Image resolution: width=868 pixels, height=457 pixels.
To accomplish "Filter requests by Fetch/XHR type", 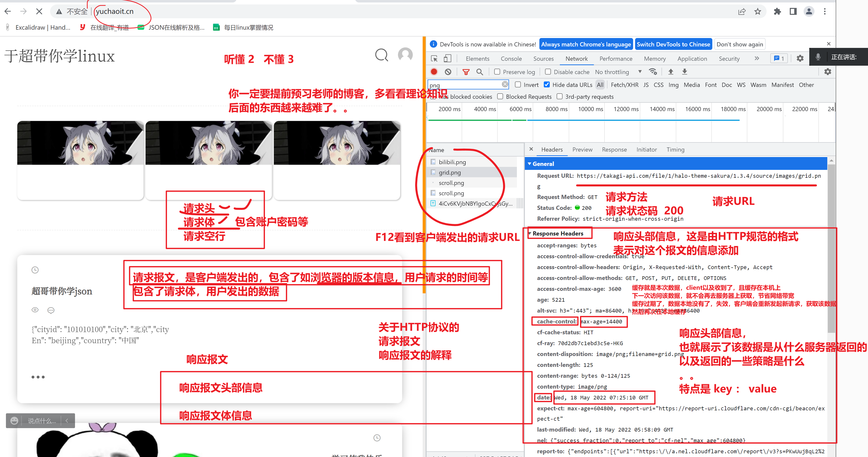I will (624, 85).
